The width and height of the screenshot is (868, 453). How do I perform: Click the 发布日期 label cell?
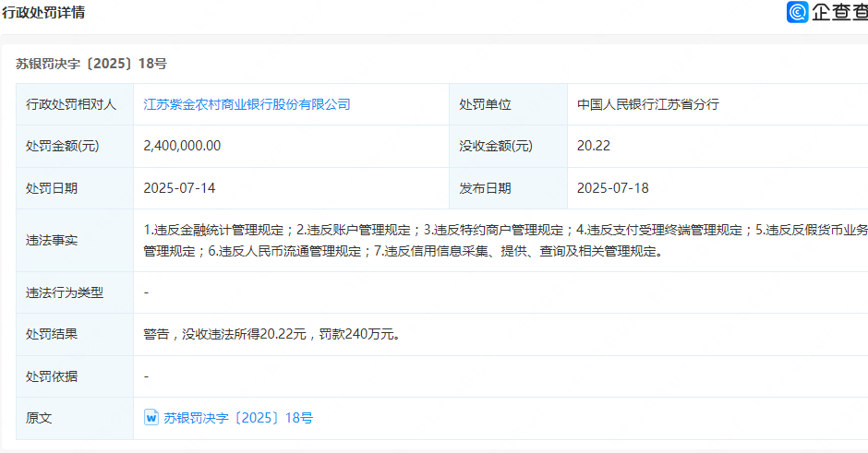(485, 188)
